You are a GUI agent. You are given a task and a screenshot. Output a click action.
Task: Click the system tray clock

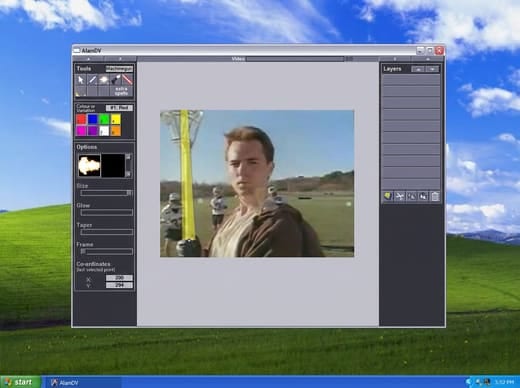(x=504, y=382)
